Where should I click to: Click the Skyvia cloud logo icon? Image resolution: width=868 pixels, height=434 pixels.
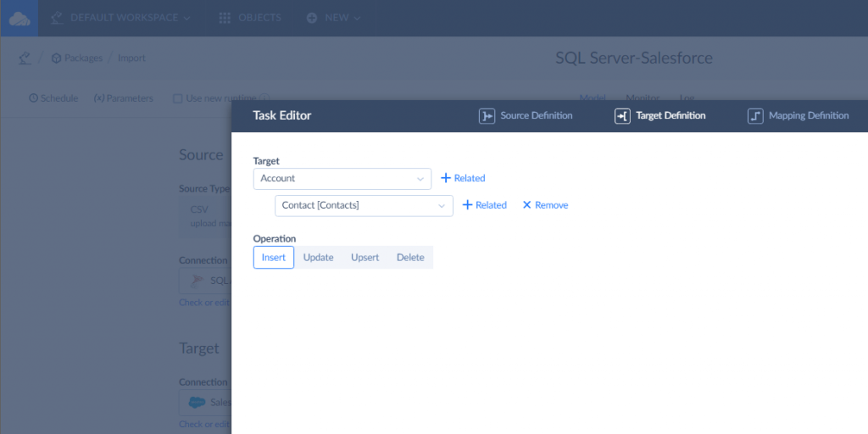[19, 19]
